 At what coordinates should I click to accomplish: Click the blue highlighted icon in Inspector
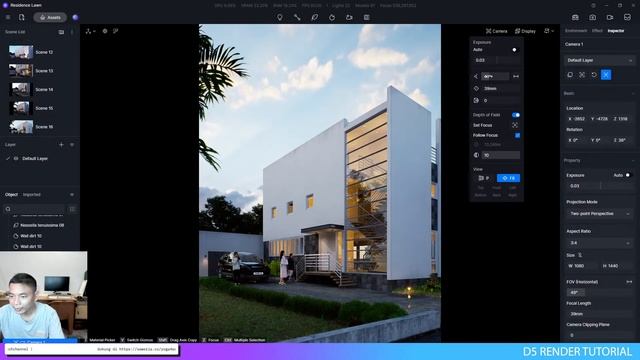pos(606,75)
